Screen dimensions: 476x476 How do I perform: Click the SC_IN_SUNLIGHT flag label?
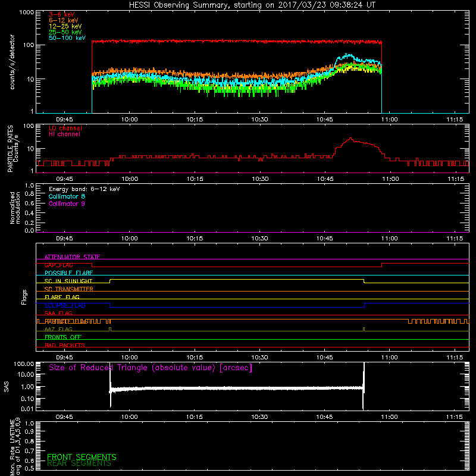[x=68, y=281]
